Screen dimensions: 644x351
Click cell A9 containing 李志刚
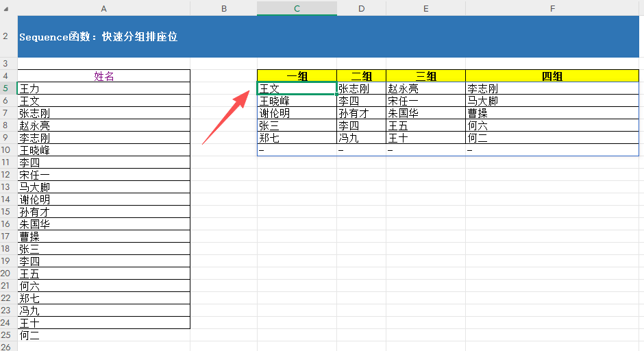coord(104,138)
